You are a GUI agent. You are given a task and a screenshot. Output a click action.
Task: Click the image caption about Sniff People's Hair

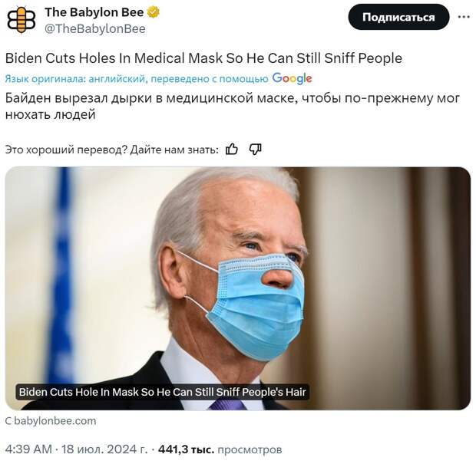coord(163,392)
